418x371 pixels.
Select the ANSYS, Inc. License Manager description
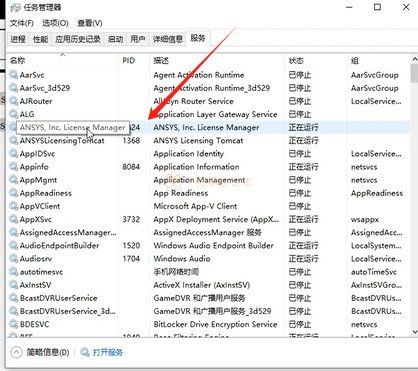click(x=206, y=127)
